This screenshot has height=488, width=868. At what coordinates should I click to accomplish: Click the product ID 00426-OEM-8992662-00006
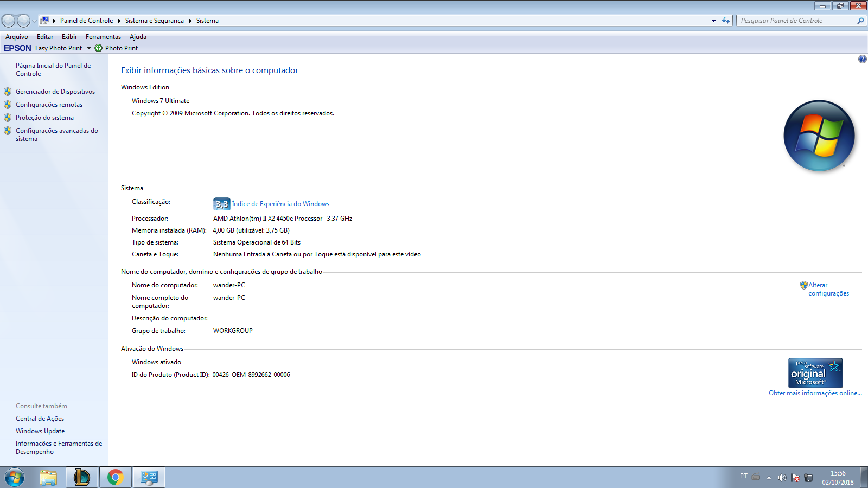click(x=251, y=375)
